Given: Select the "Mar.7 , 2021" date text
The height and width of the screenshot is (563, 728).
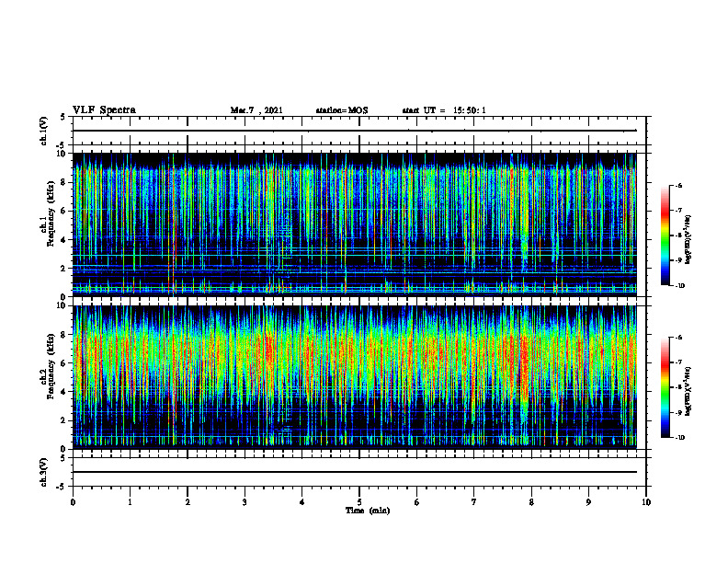Looking at the screenshot, I should click(256, 110).
